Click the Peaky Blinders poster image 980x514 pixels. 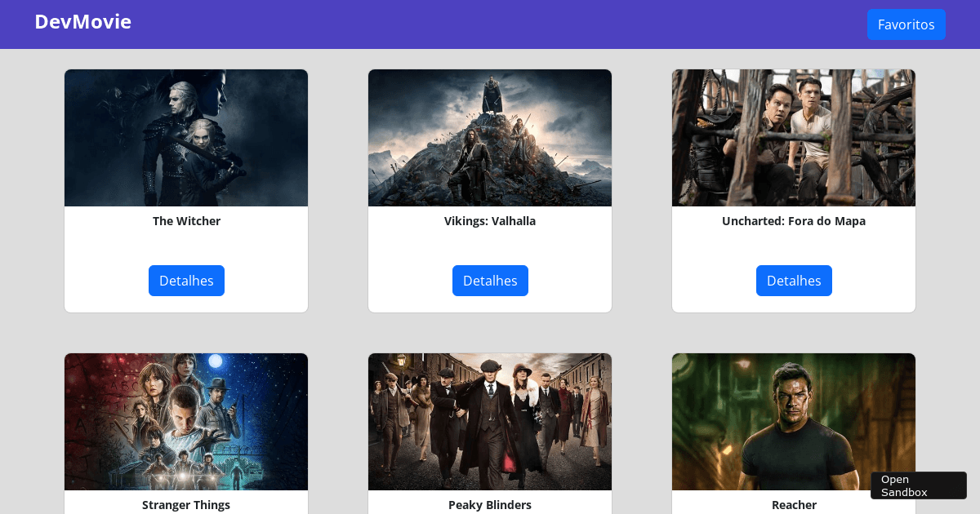coord(490,422)
